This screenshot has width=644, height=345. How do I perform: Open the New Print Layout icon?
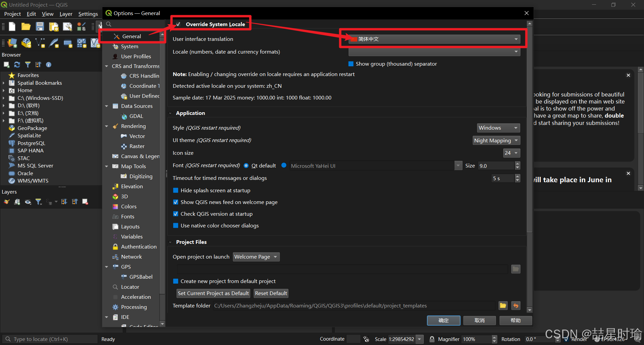[x=54, y=26]
